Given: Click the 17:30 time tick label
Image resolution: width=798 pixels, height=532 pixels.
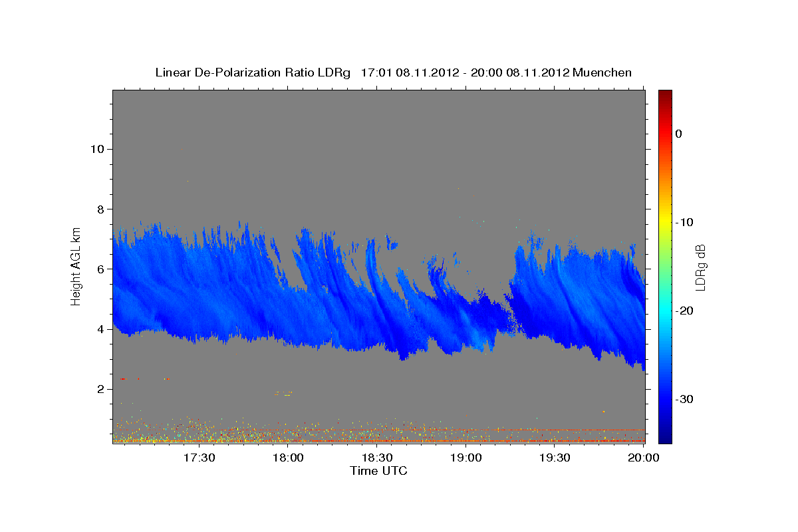Looking at the screenshot, I should tap(199, 458).
